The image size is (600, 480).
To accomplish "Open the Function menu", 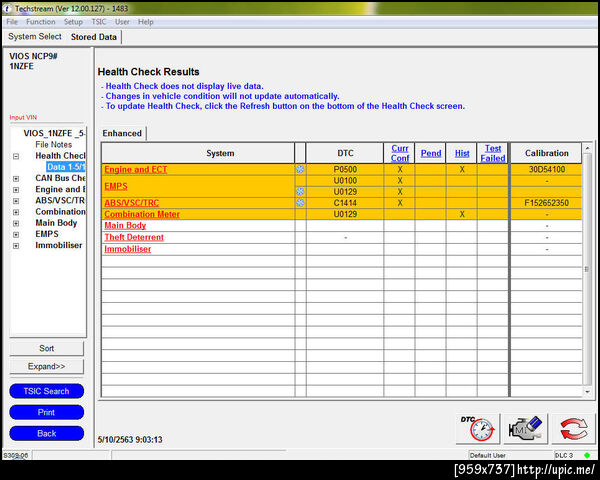I will 41,22.
